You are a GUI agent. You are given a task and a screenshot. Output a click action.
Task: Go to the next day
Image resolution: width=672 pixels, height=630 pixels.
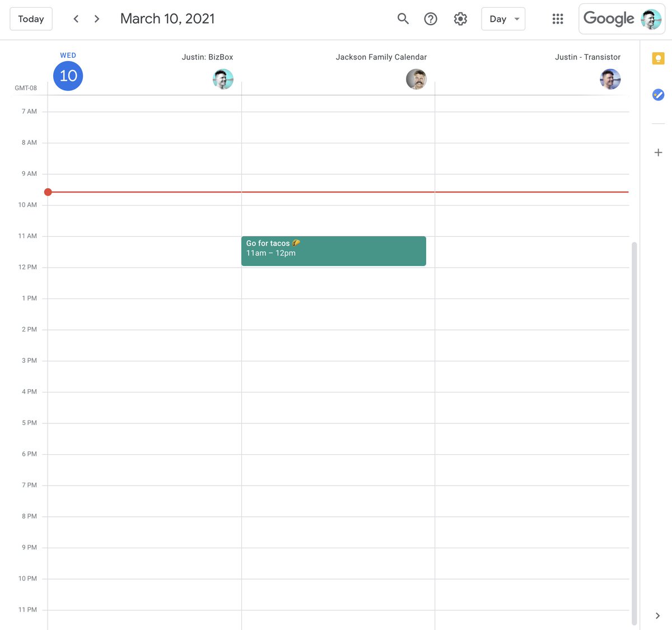coord(97,19)
